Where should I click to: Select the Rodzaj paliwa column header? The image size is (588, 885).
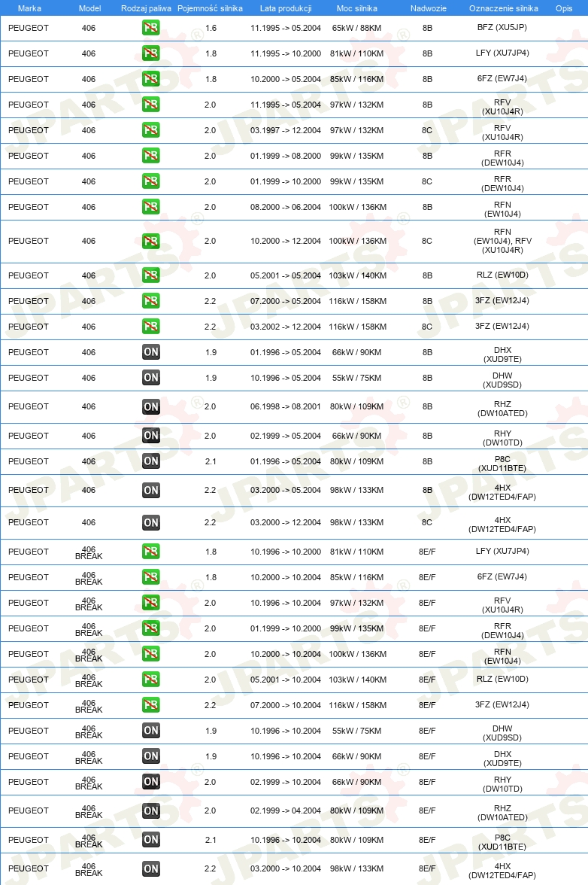coord(146,8)
